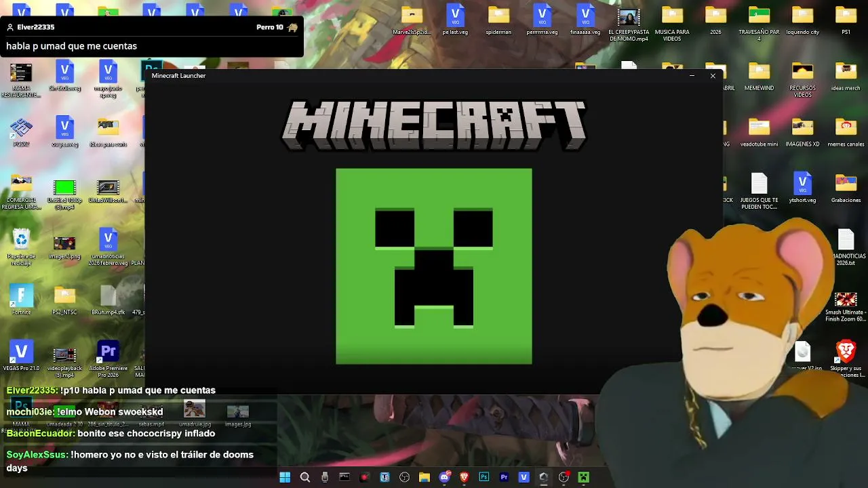Select the PS2_NTSC folder
Image resolution: width=868 pixels, height=488 pixels.
click(x=64, y=300)
